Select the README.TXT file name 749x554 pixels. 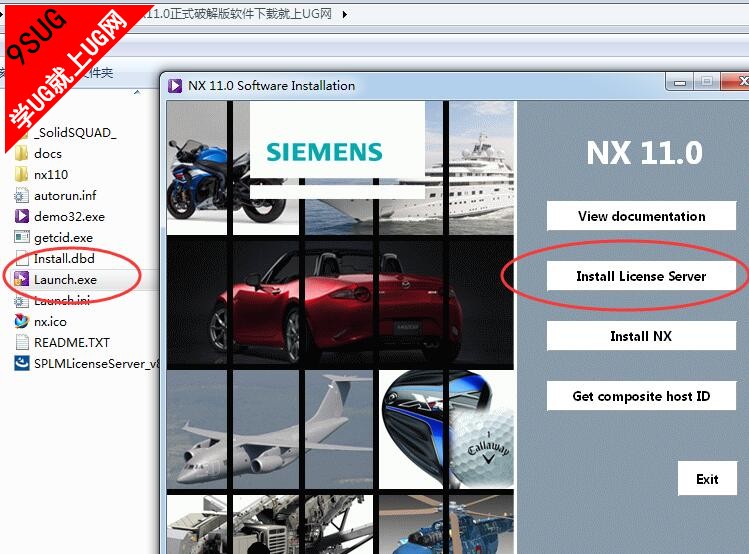(72, 342)
